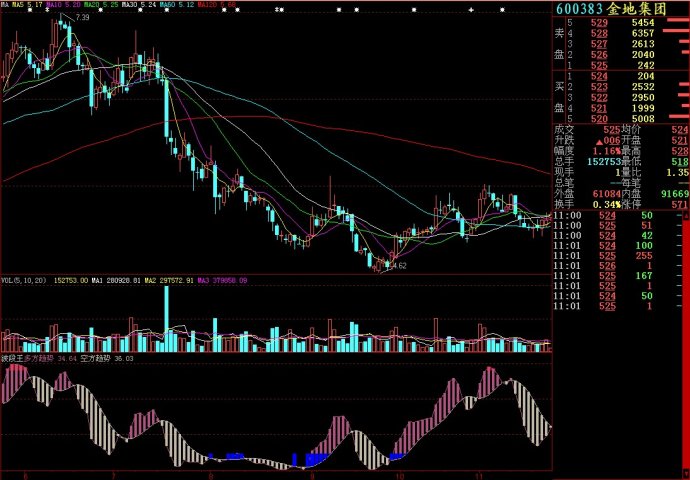Image resolution: width=690 pixels, height=480 pixels.
Task: Click the volume MA3 379858.09 label
Action: [222, 280]
